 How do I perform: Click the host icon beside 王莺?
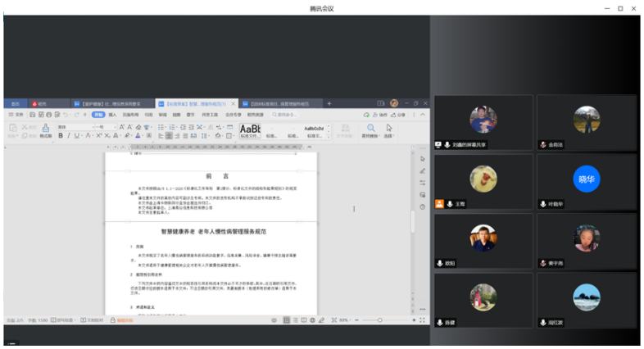pyautogui.click(x=439, y=203)
